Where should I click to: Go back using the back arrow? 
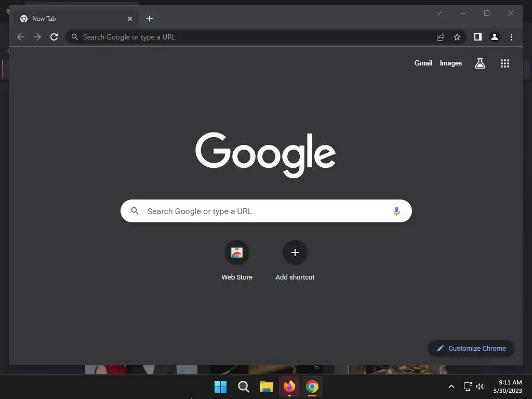pos(21,37)
